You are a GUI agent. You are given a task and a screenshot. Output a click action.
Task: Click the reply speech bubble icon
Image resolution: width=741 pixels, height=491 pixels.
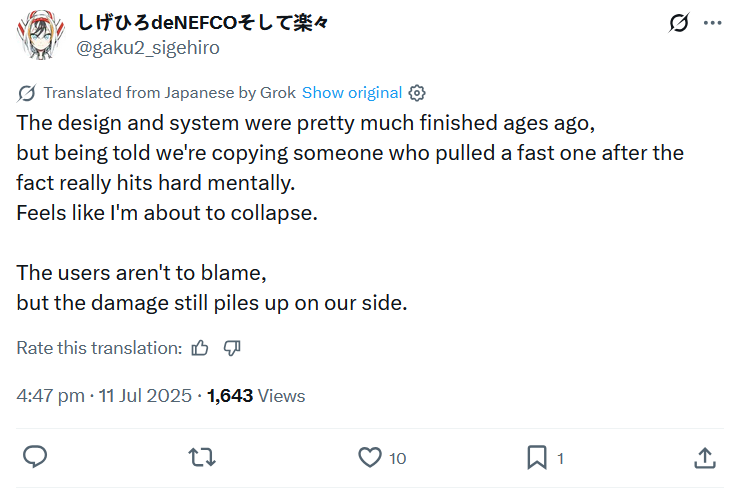35,458
